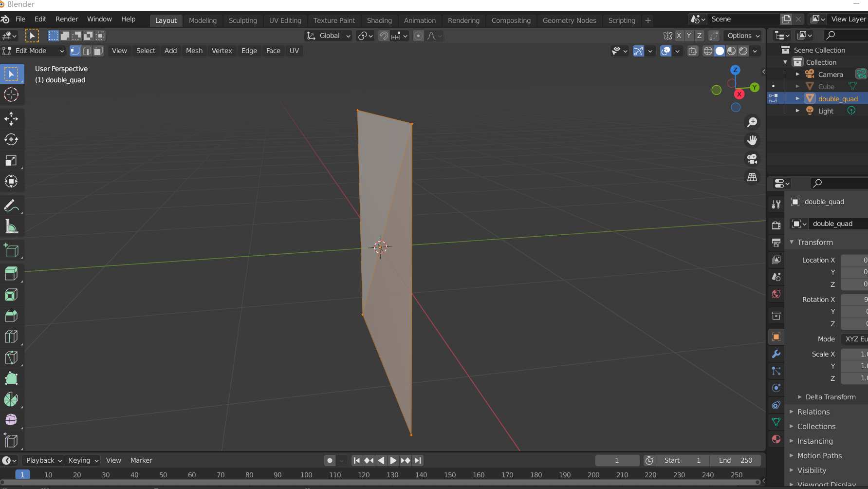
Task: Select the Move tool in toolbar
Action: coord(11,118)
